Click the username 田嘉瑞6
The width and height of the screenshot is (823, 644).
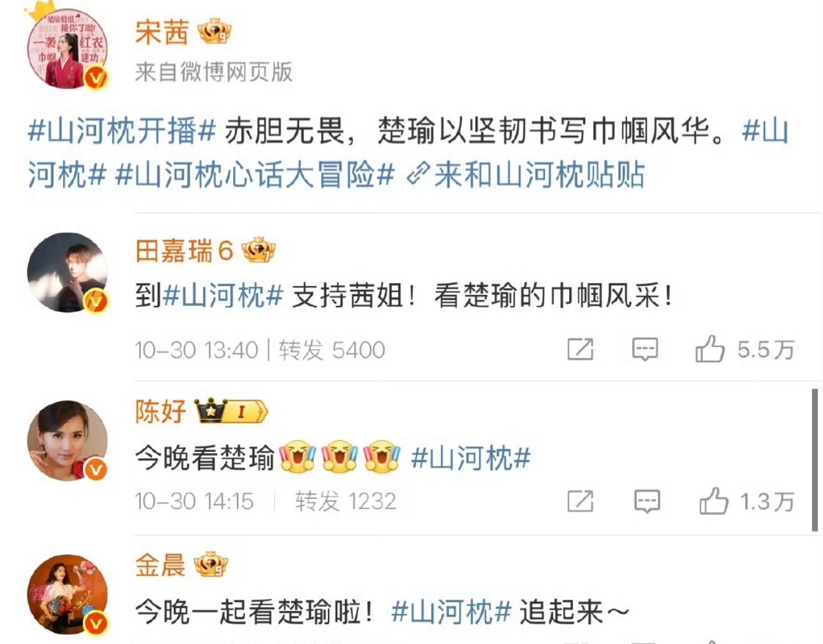(184, 251)
